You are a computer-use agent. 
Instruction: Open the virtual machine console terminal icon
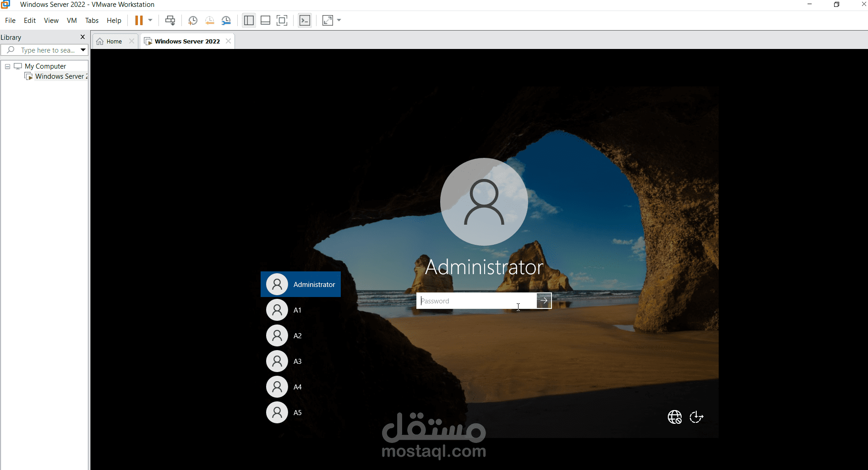click(x=305, y=20)
